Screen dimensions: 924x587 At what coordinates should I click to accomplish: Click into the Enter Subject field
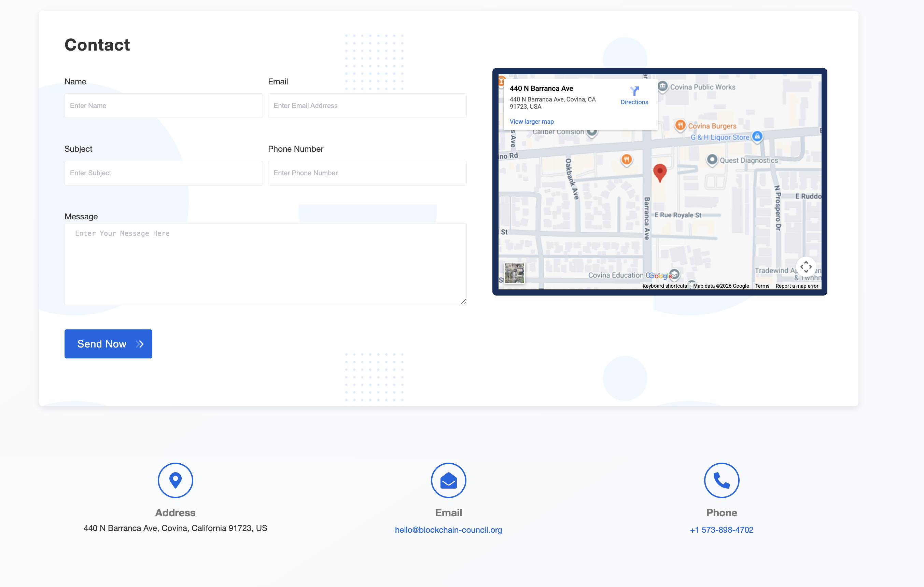point(164,173)
